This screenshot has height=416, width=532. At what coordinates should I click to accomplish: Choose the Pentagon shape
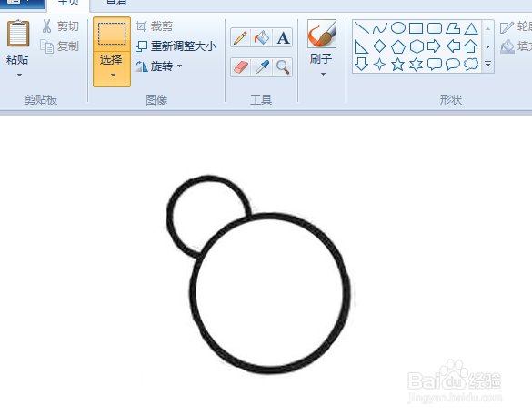pyautogui.click(x=398, y=46)
